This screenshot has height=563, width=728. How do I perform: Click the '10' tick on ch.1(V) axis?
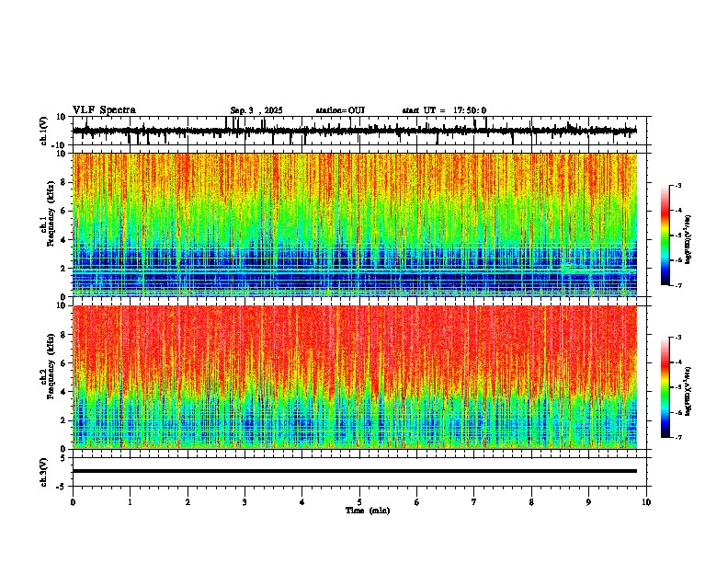coord(63,117)
